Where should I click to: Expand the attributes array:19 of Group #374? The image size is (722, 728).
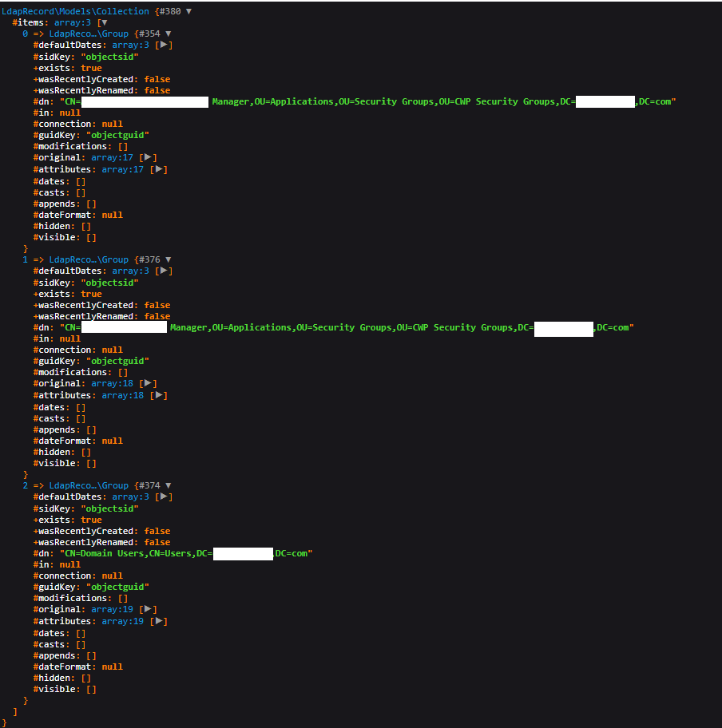tap(159, 621)
